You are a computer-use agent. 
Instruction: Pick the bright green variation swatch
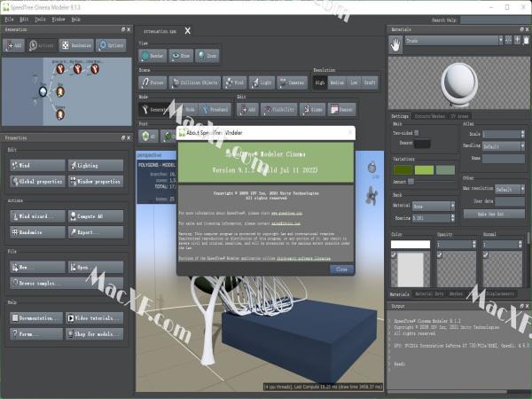tap(424, 170)
